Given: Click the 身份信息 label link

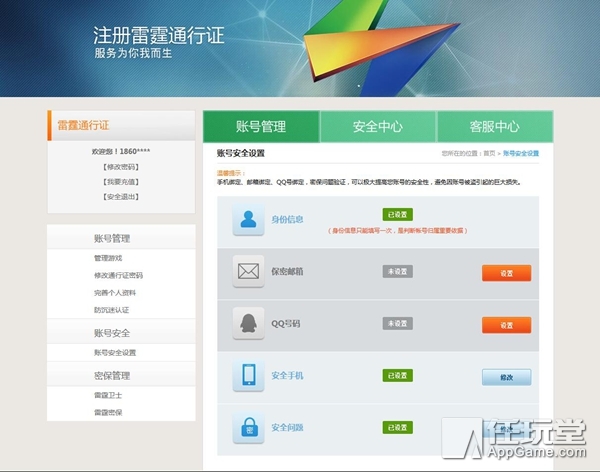Looking at the screenshot, I should click(287, 219).
